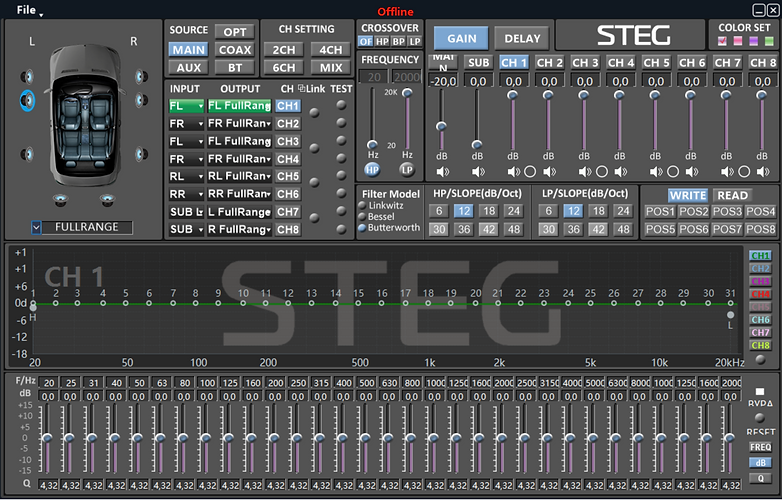Select the BP crossover mode tab
The width and height of the screenshot is (782, 500).
[x=398, y=41]
